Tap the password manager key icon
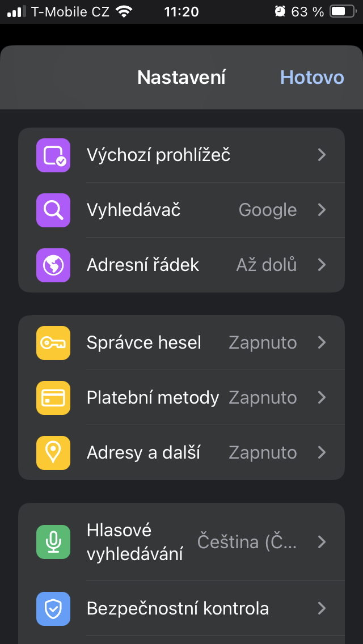The image size is (363, 644). point(53,343)
